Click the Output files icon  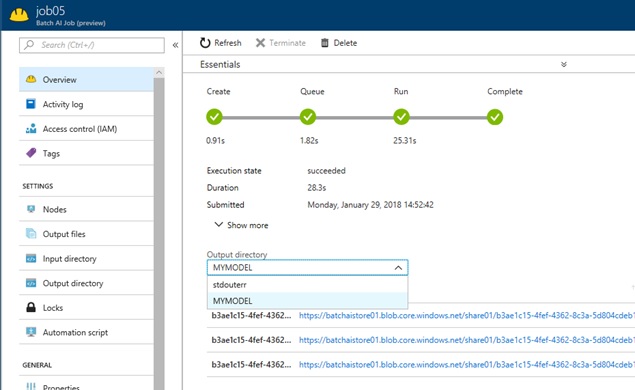(31, 234)
